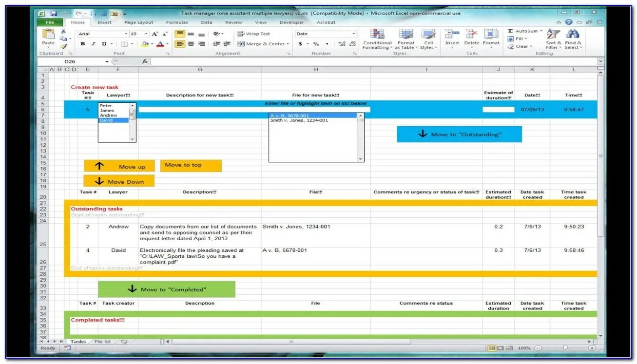Screen dimensions: 637x364
Task: Click the Move Down button
Action: pos(119,181)
